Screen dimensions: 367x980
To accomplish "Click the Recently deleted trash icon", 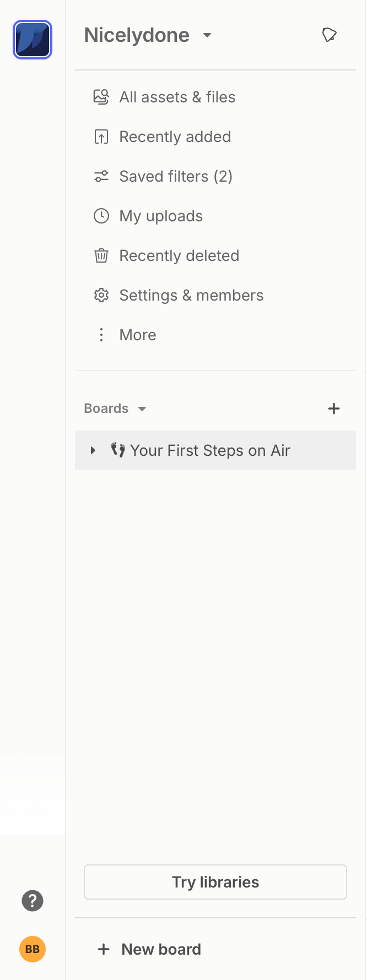I will pyautogui.click(x=101, y=255).
